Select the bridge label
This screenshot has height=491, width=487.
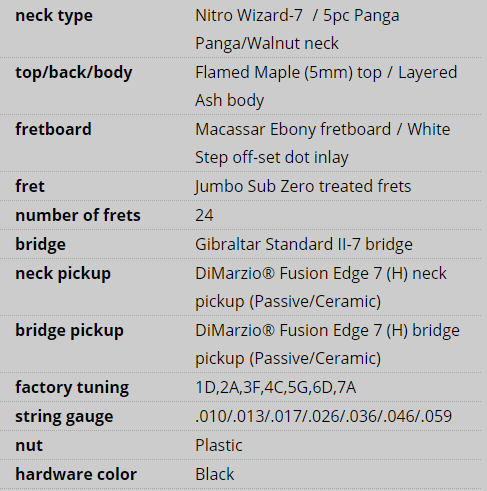click(x=40, y=244)
